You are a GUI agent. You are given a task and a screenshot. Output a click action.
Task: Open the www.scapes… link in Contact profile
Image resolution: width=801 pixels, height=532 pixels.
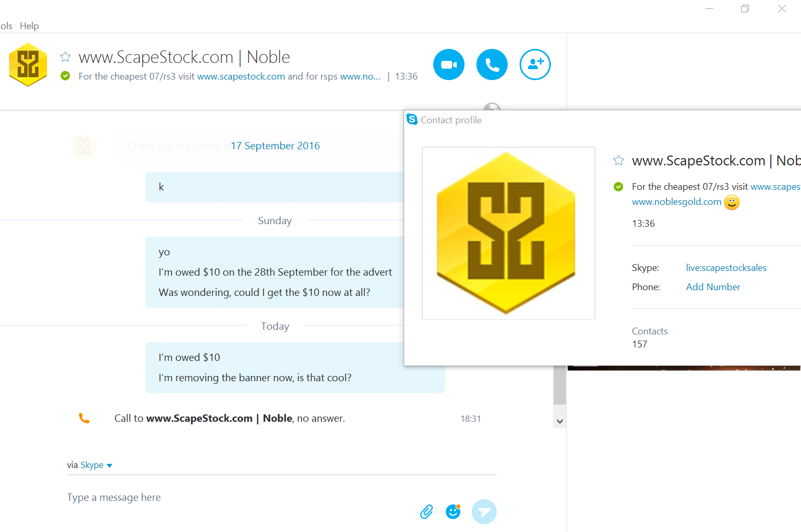pyautogui.click(x=776, y=187)
